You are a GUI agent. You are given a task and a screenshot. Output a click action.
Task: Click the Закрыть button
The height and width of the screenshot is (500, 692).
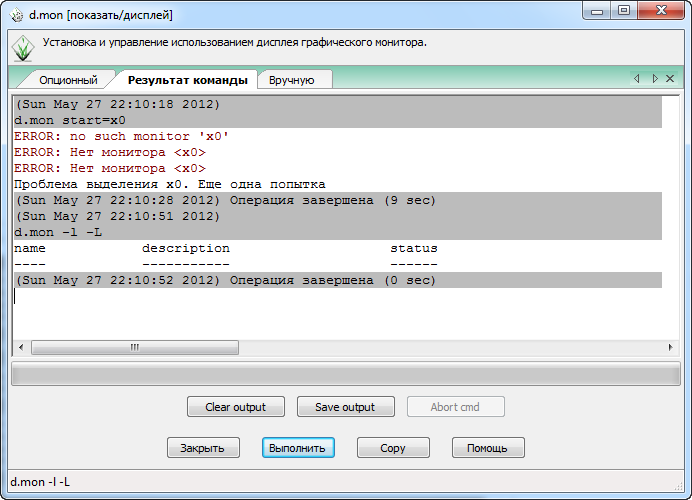pyautogui.click(x=203, y=448)
